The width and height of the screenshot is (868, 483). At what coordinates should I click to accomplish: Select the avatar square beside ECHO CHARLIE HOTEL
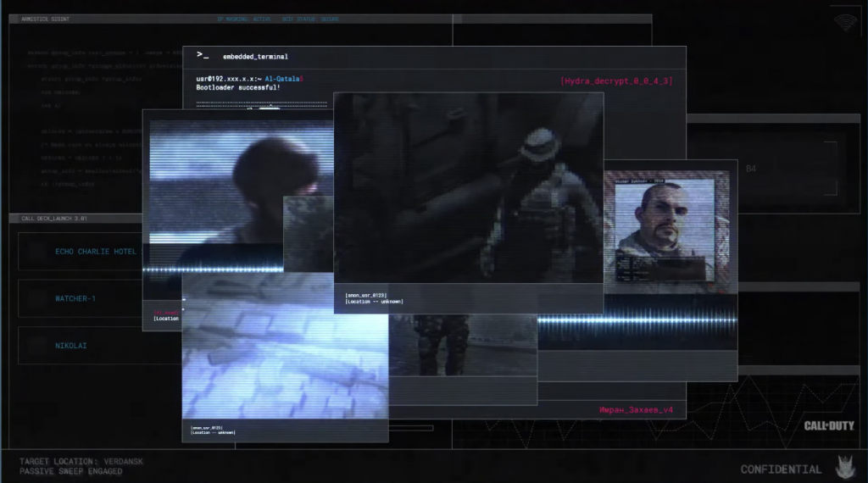[x=36, y=252]
